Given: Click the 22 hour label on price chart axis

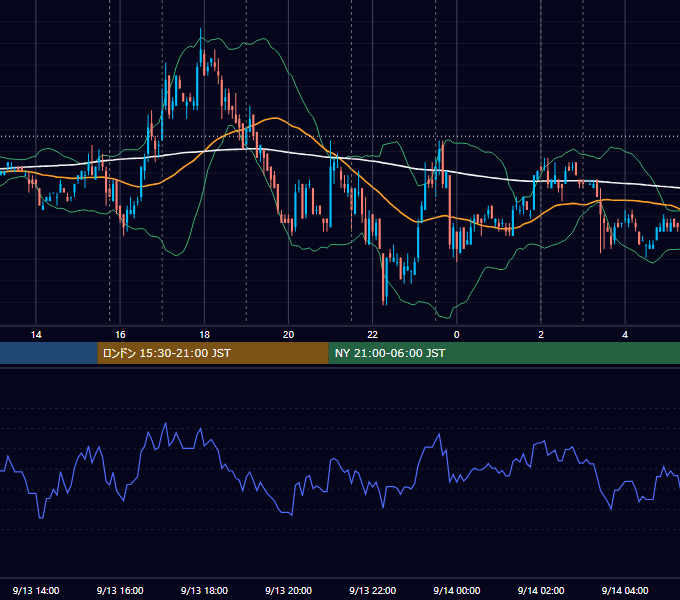Looking at the screenshot, I should click(373, 335).
